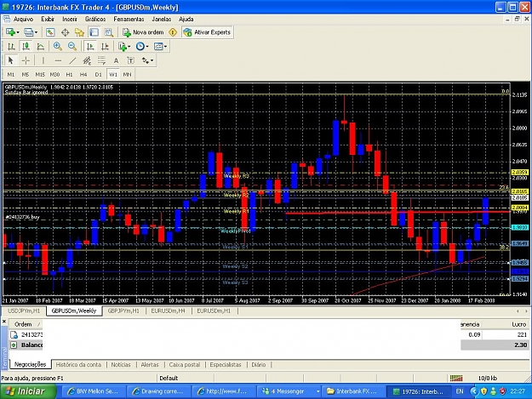Switch timeframe to MN monthly

pyautogui.click(x=127, y=74)
